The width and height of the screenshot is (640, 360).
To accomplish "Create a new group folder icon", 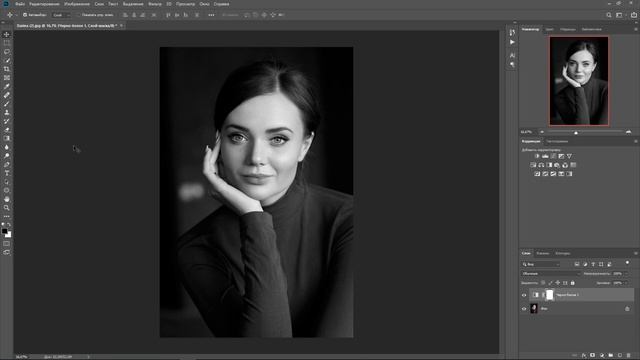I will (611, 356).
